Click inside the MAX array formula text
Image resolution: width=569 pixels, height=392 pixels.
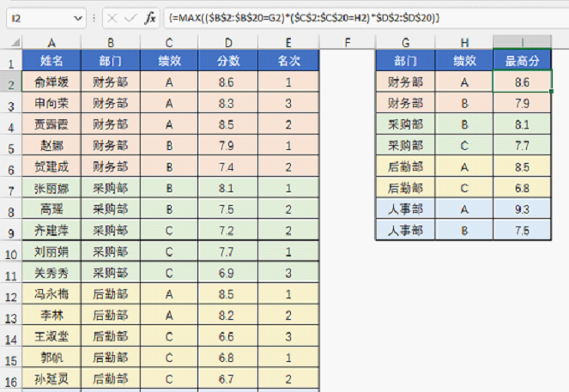point(304,18)
